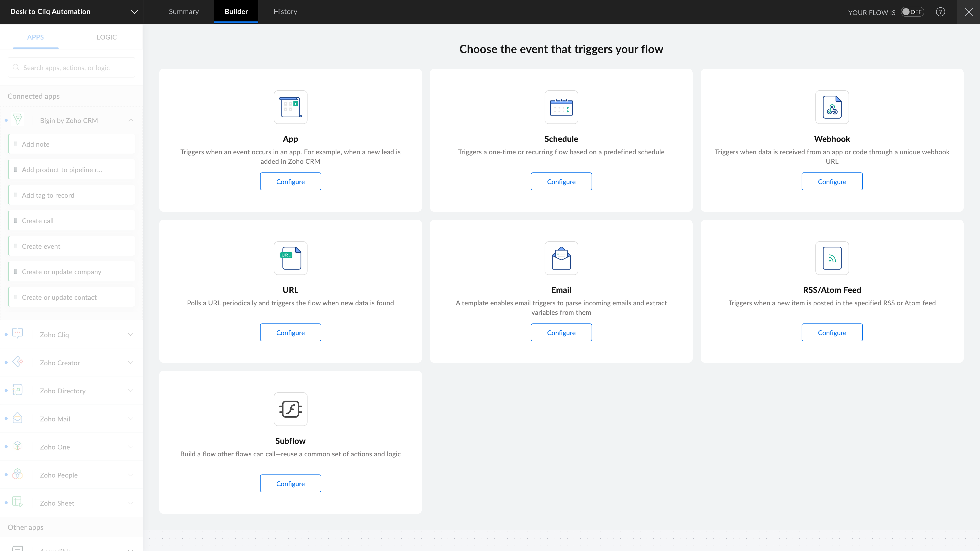Open the History tab
The width and height of the screenshot is (980, 551).
285,12
